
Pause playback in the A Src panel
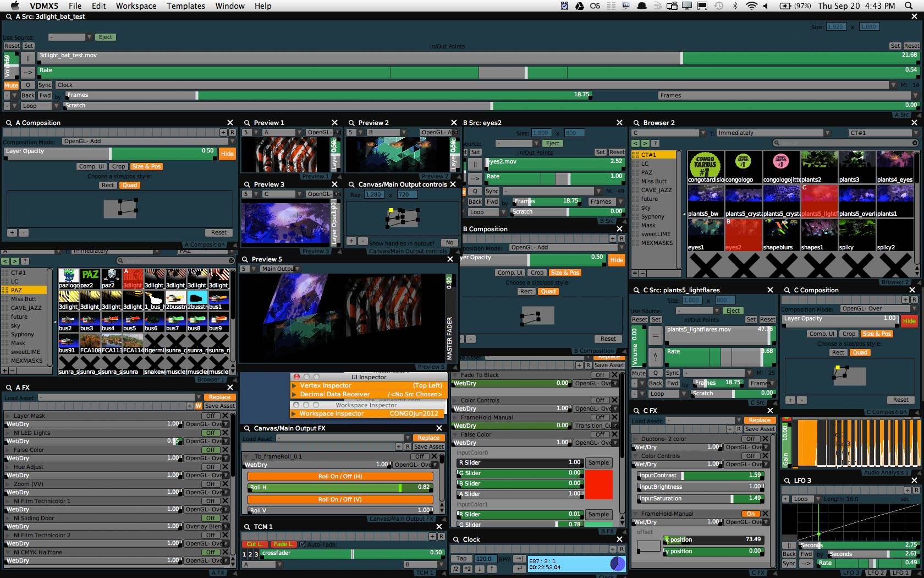coord(28,58)
